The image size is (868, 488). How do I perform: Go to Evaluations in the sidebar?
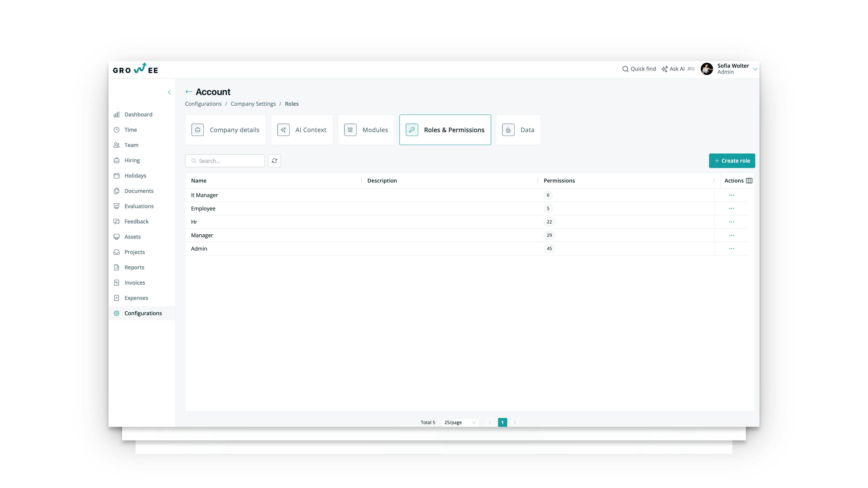139,206
